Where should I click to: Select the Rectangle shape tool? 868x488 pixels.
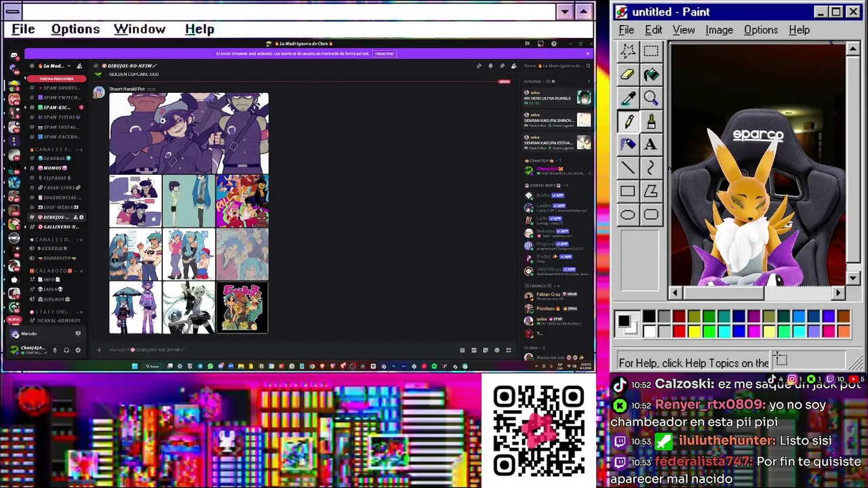tap(628, 191)
